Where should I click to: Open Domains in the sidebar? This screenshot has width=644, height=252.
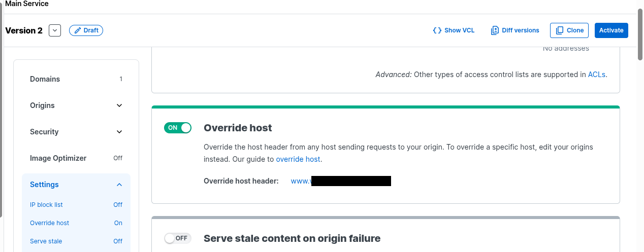[45, 79]
